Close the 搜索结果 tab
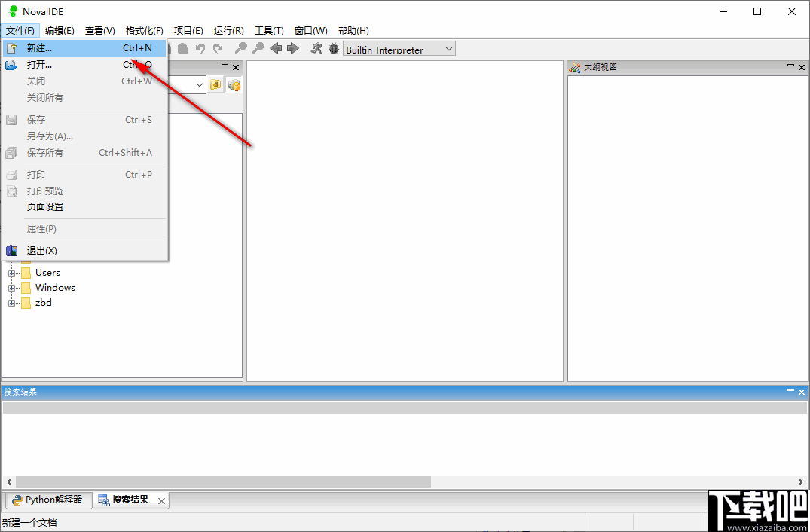The image size is (810, 532). (161, 500)
